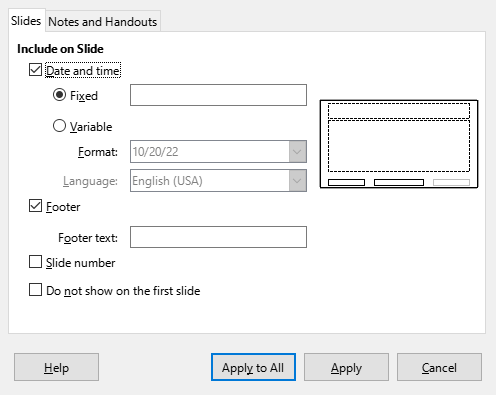Image resolution: width=496 pixels, height=395 pixels.
Task: Click the Apply button
Action: (x=346, y=367)
